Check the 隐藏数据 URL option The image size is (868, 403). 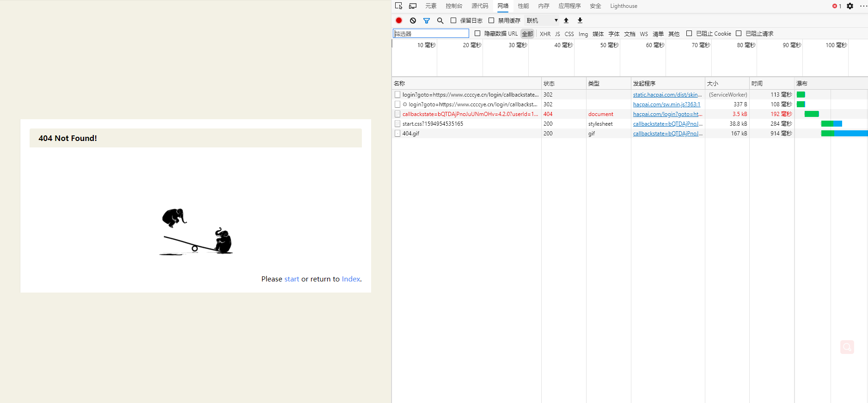tap(477, 33)
